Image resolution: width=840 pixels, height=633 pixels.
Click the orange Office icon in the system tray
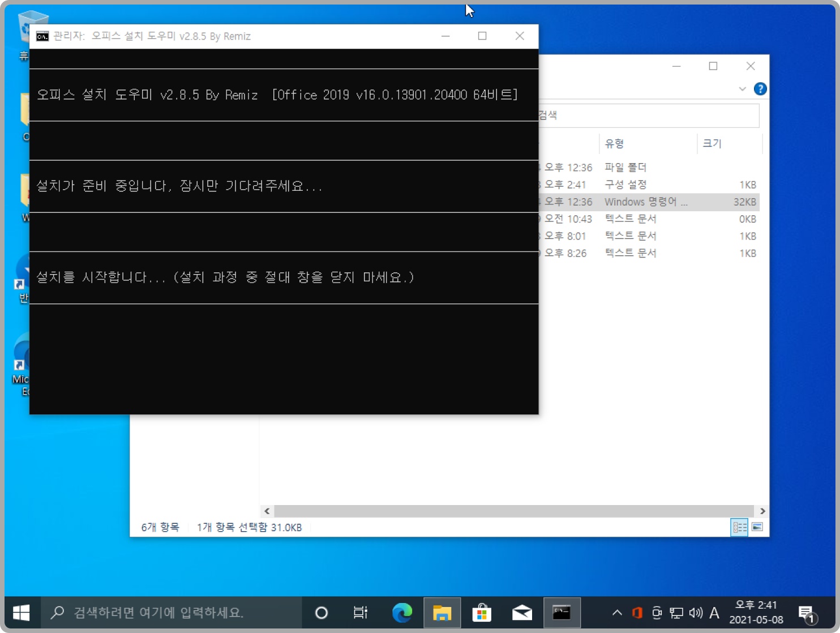636,613
